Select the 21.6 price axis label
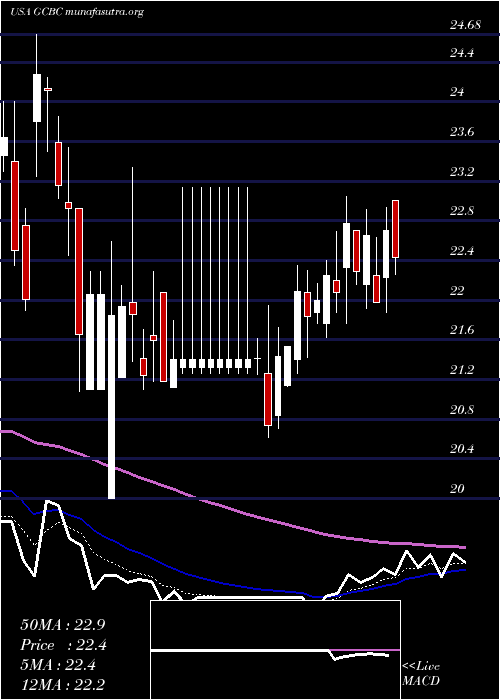The height and width of the screenshot is (700, 500). click(x=462, y=330)
